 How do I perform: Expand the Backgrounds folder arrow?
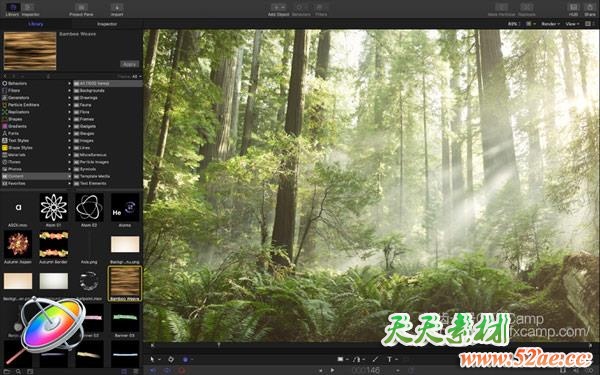(70, 90)
